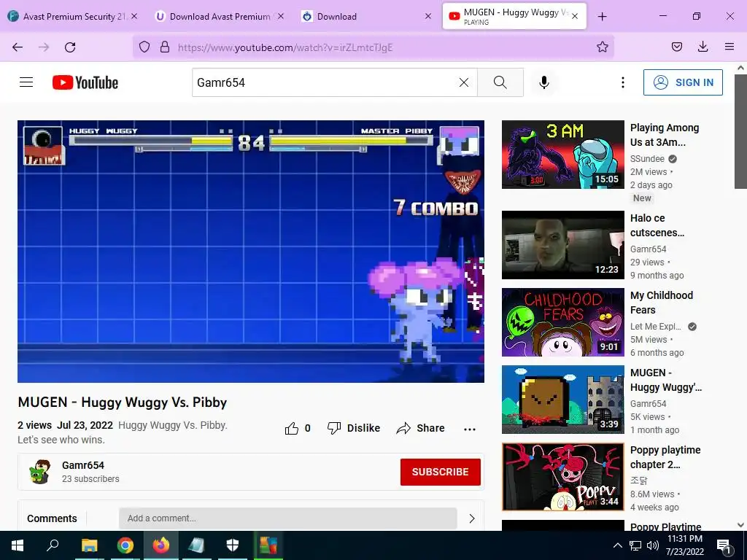Image resolution: width=747 pixels, height=560 pixels.
Task: Click the My Childhood Fears title
Action: (662, 303)
